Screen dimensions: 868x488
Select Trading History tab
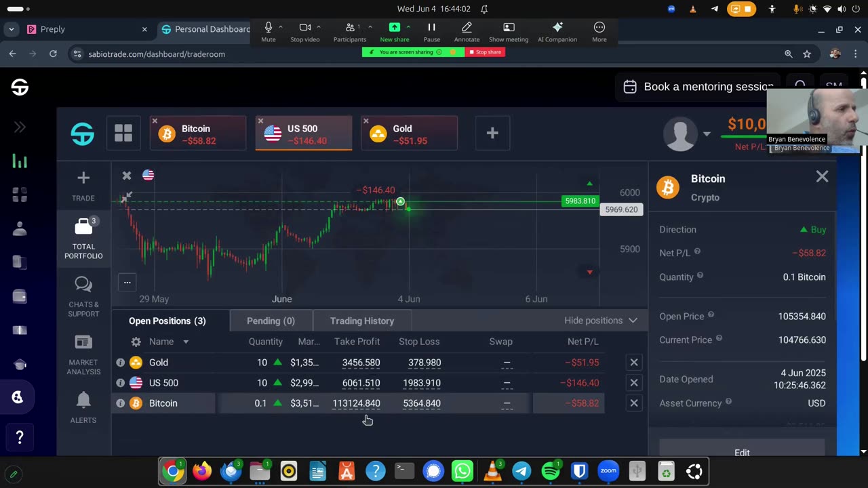tap(362, 321)
